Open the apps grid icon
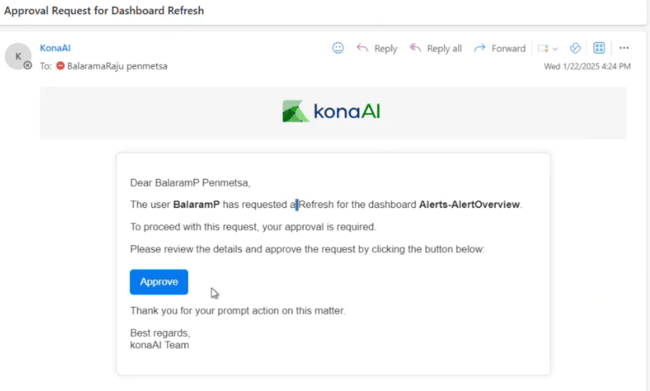The image size is (650, 391). coord(599,48)
